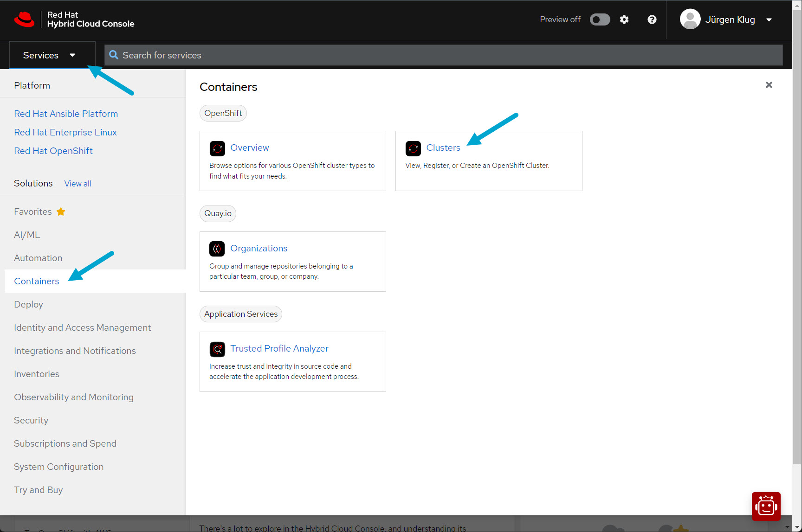The image size is (802, 532).
Task: Expand the Services dropdown menu
Action: click(49, 55)
